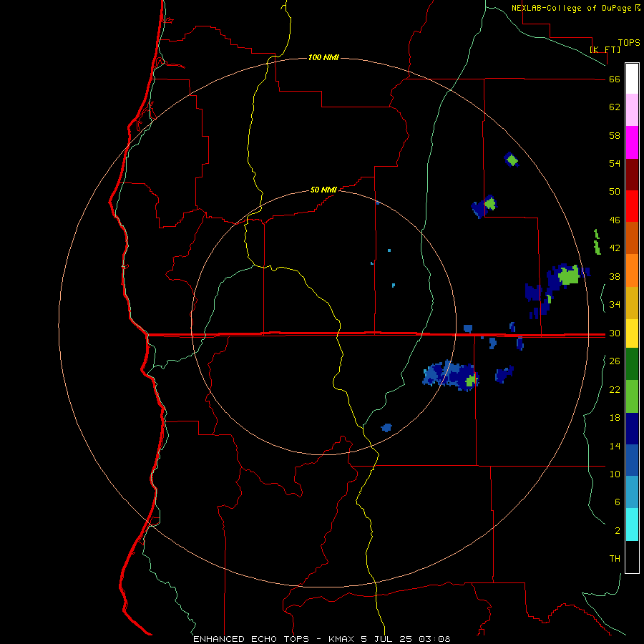Click the 6 value on the legend
This screenshot has height=644, width=644.
pos(617,502)
